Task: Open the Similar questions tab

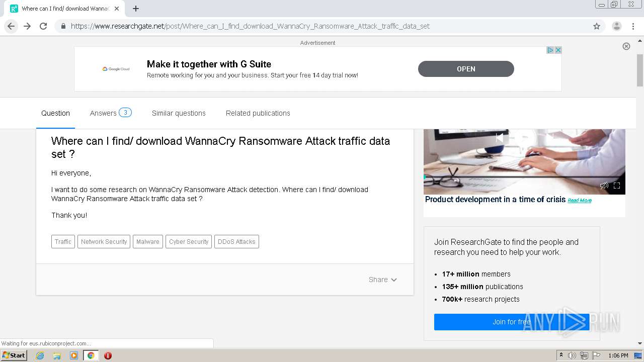Action: click(x=179, y=113)
